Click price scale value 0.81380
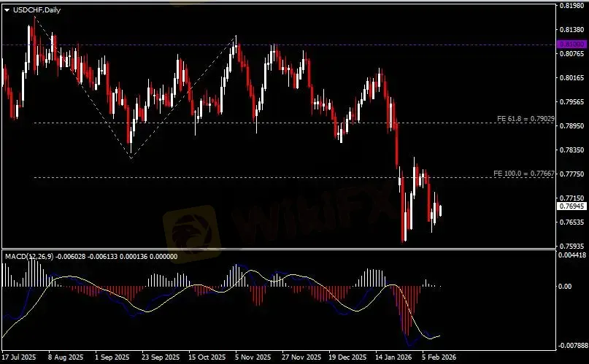Viewport: 589px width, 364px height. (571, 30)
